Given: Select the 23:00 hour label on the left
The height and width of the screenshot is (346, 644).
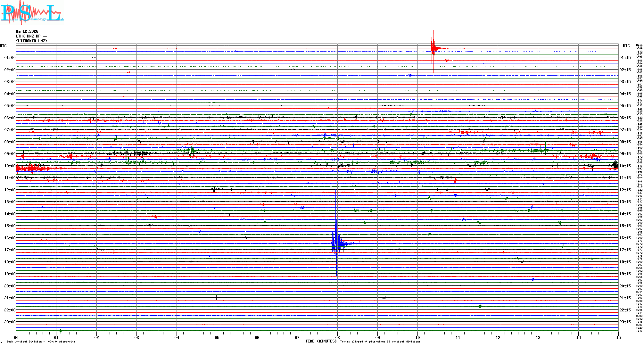Looking at the screenshot, I should click(10, 322).
